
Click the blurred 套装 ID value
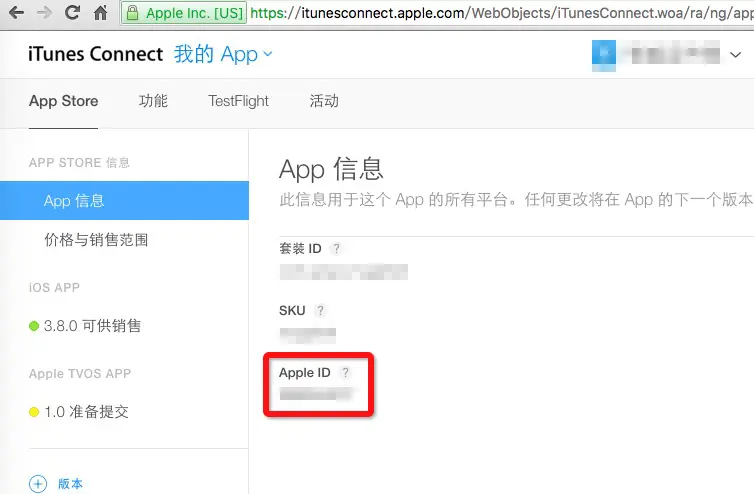(x=343, y=272)
